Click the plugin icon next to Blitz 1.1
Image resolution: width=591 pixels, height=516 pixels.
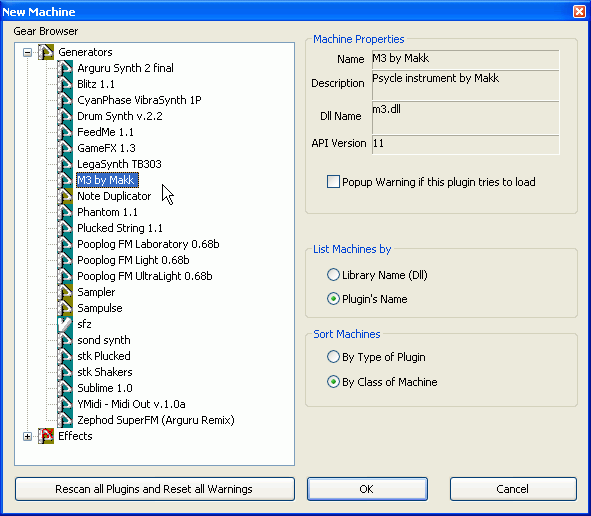[65, 84]
